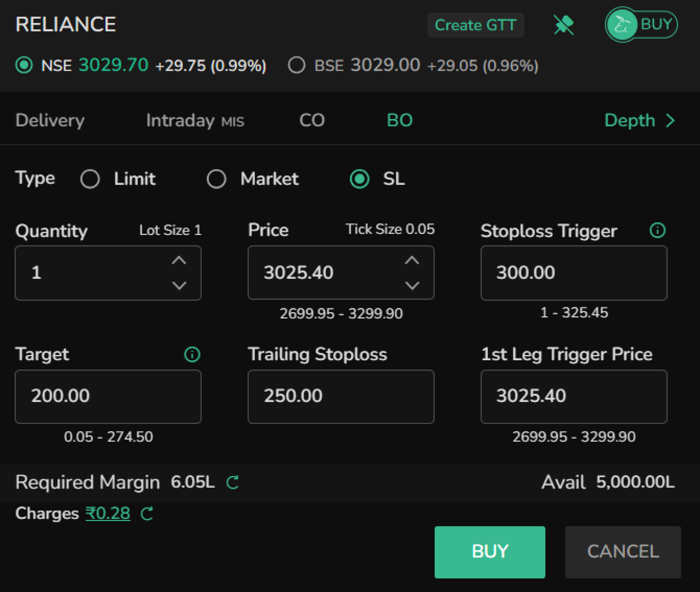Switch to the Intraday MIS tab
700x592 pixels.
tap(195, 120)
